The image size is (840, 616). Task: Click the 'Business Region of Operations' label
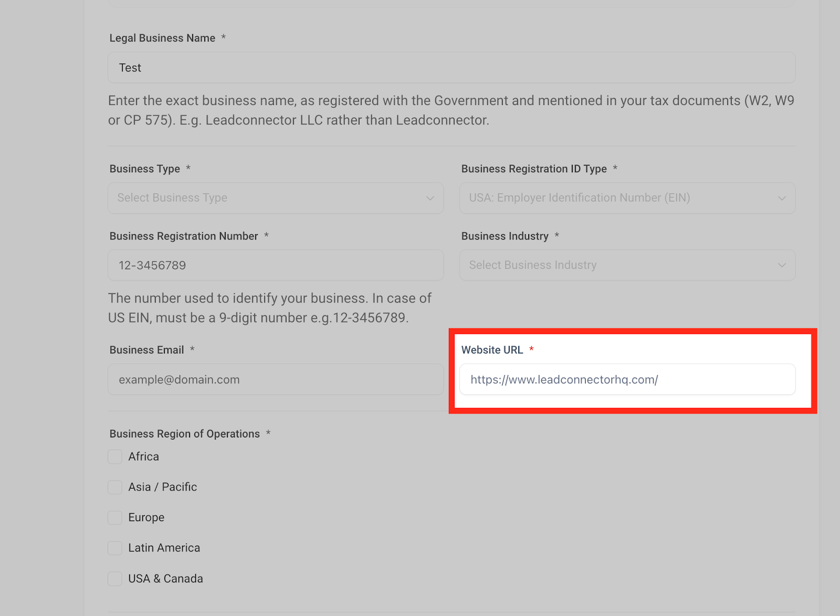tap(185, 434)
